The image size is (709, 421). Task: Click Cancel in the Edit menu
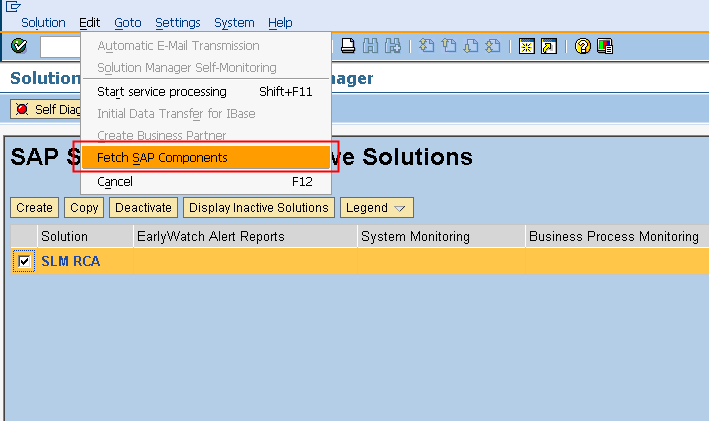click(x=115, y=182)
